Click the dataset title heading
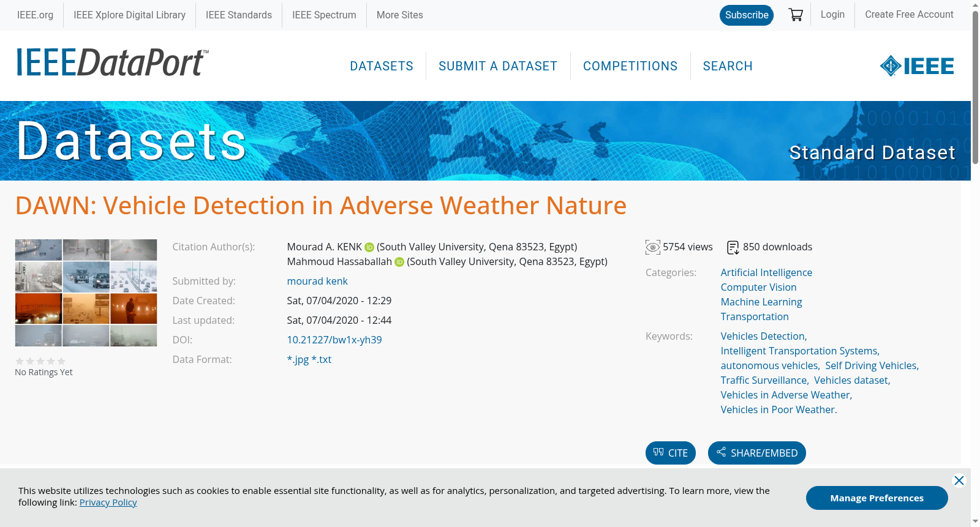The image size is (980, 527). pyautogui.click(x=321, y=206)
